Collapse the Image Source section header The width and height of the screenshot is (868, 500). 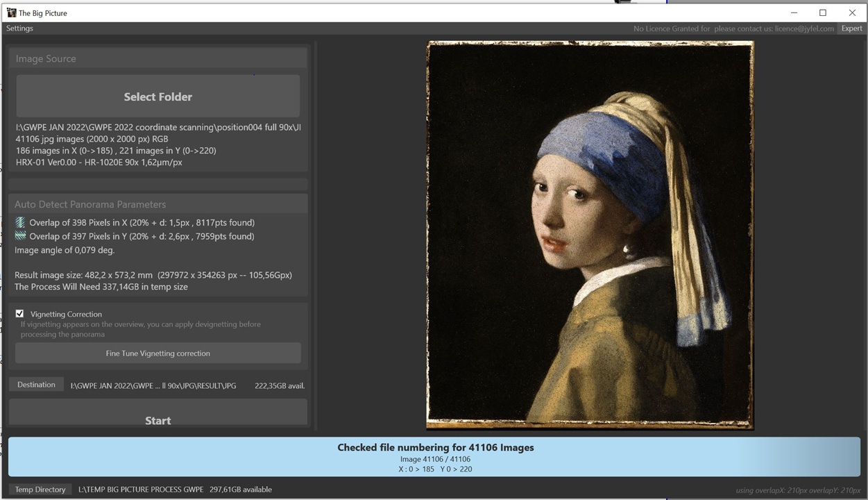pos(158,59)
